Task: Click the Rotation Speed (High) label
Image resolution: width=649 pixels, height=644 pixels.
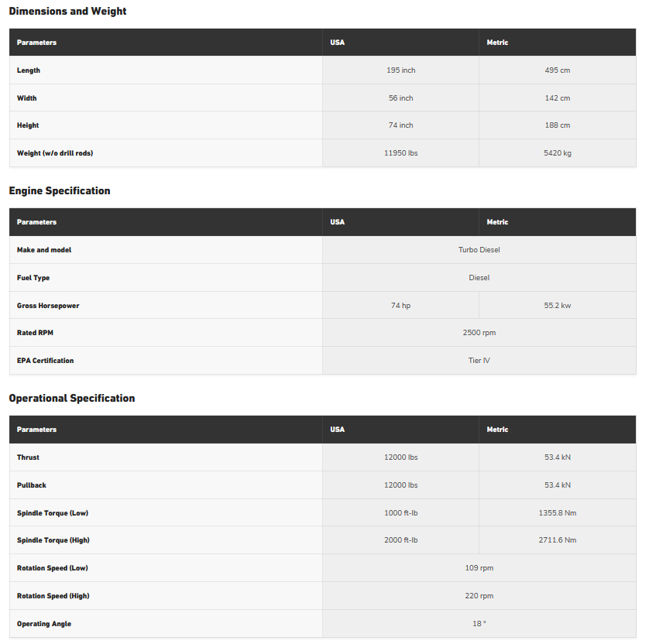Action: pos(53,596)
